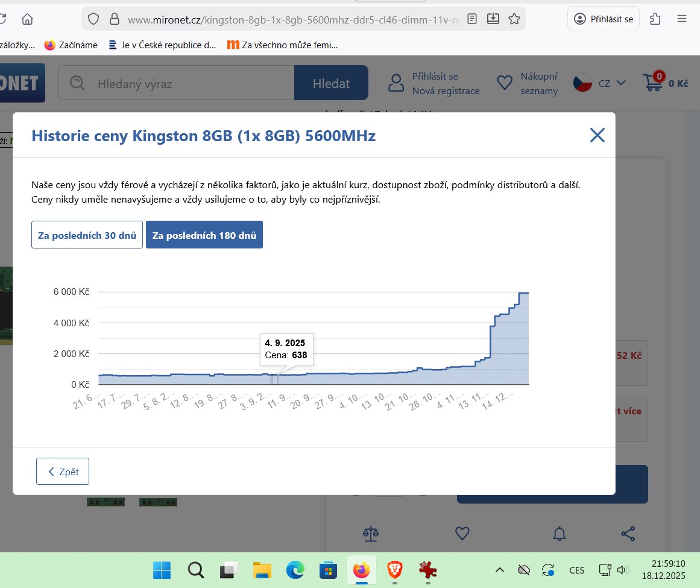Click the user account icon in header
700x588 pixels.
(x=396, y=83)
